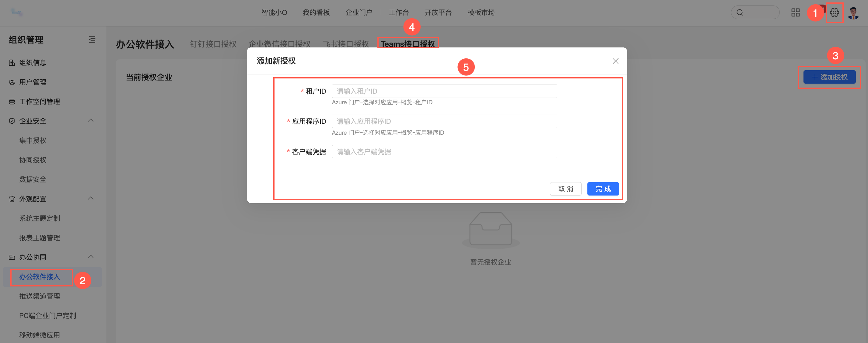
Task: Collapse the 办公协同 section
Action: point(91,257)
